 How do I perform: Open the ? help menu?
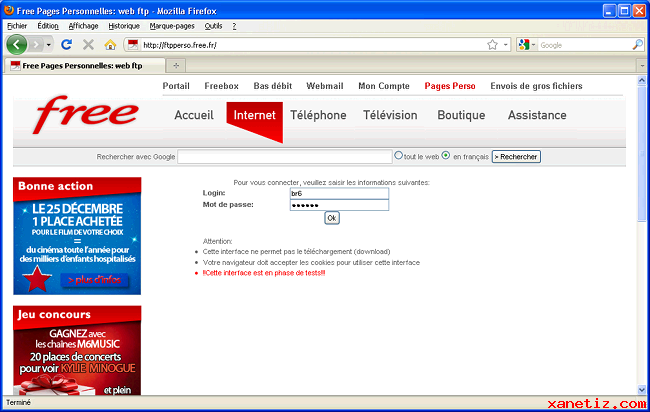[234, 26]
